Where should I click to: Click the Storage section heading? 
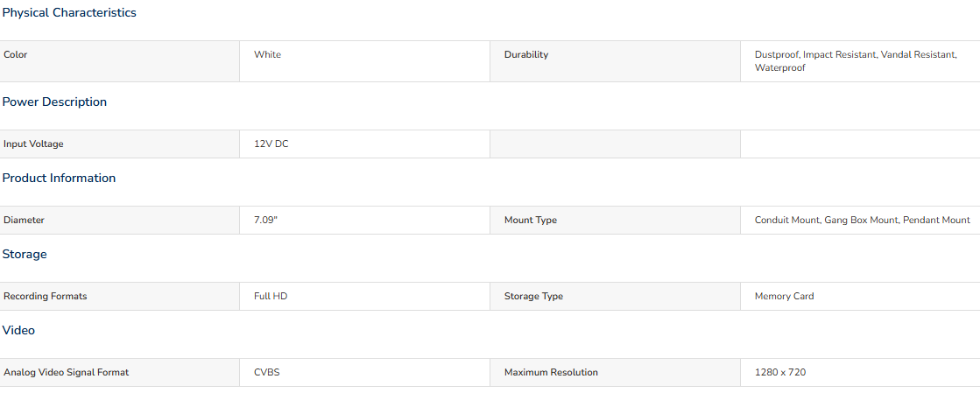25,255
